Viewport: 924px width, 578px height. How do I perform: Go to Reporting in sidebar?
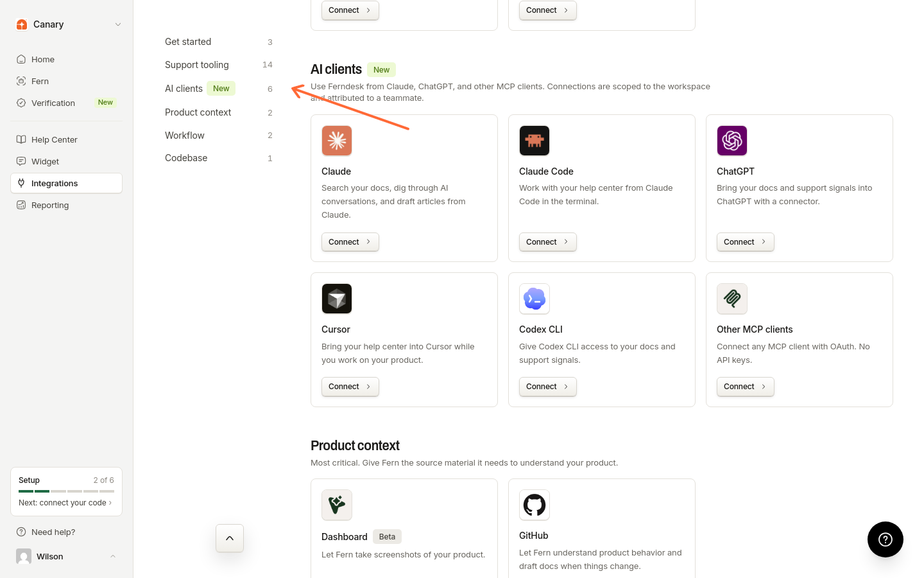[67, 205]
